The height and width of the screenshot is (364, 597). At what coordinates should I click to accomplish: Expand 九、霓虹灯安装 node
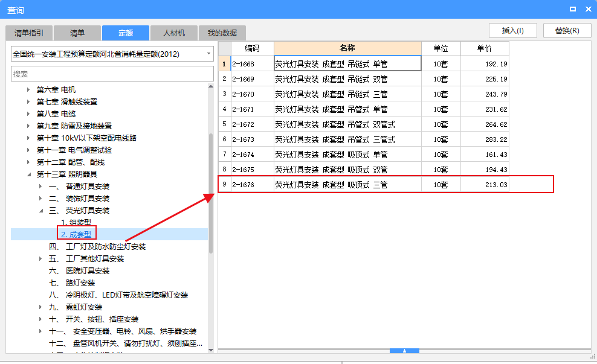[x=40, y=307]
